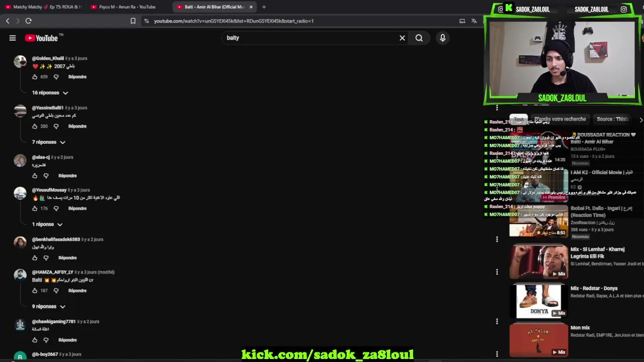Image resolution: width=644 pixels, height=362 pixels.
Task: Open a new browser tab with plus
Action: tap(264, 7)
